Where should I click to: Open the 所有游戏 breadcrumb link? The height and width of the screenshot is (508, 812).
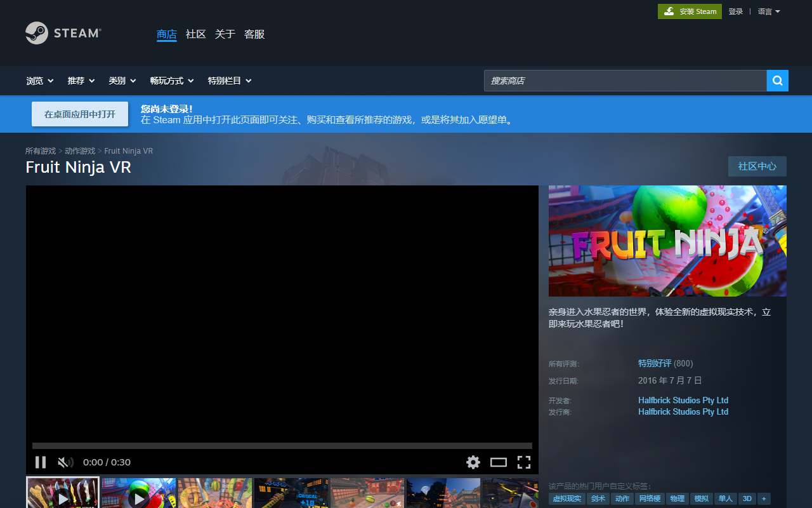pos(41,151)
